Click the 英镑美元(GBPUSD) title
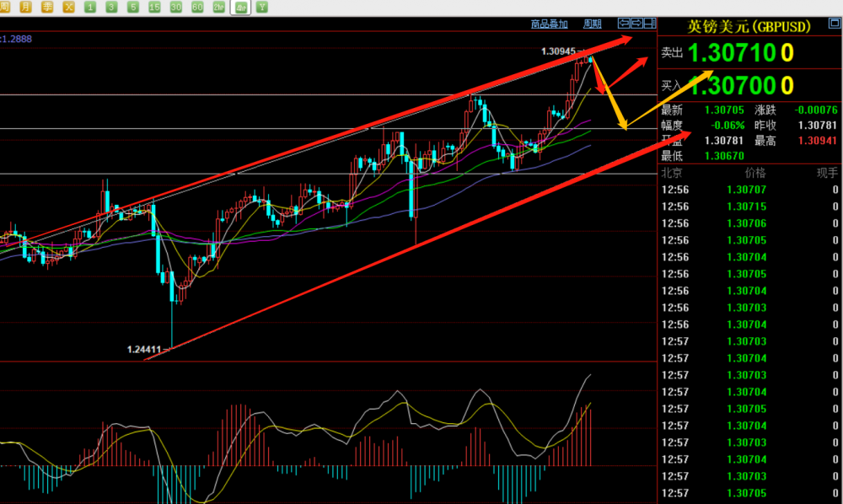 pos(749,26)
